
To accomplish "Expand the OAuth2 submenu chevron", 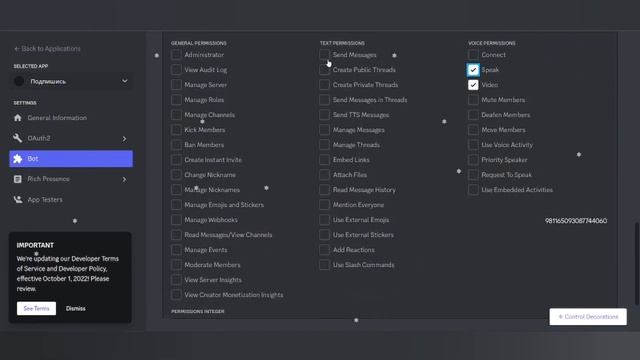I will (124, 139).
